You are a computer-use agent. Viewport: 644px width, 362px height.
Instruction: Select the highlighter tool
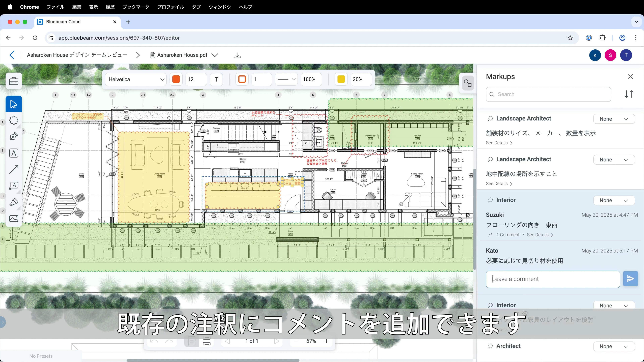pyautogui.click(x=13, y=202)
